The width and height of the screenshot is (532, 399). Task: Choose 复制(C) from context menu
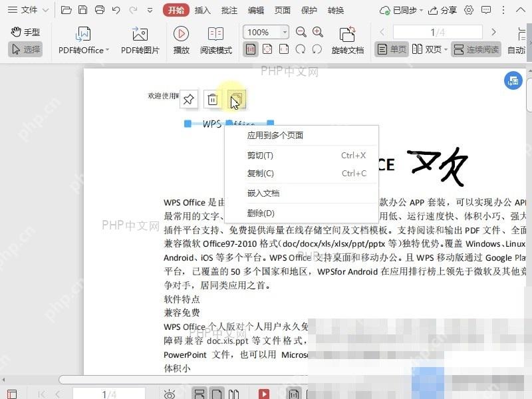click(x=301, y=174)
